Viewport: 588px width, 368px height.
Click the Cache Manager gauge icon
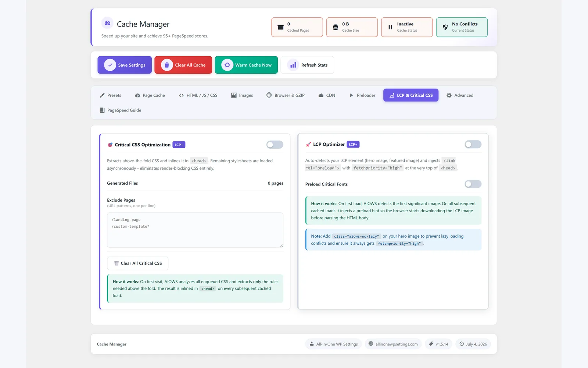[x=107, y=23]
